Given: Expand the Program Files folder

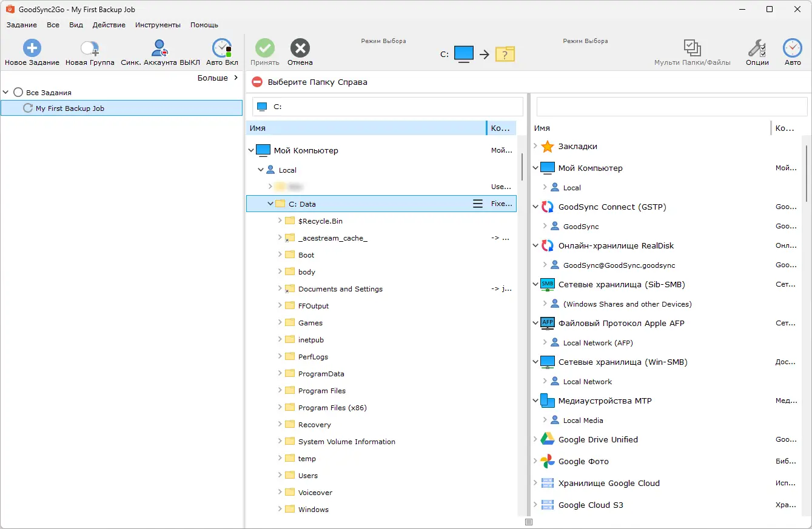Looking at the screenshot, I should click(x=280, y=391).
